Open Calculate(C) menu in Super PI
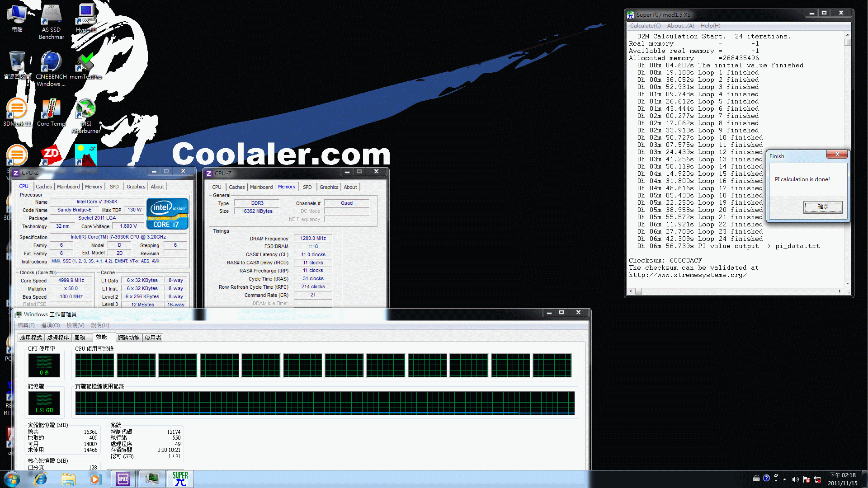 tap(645, 26)
